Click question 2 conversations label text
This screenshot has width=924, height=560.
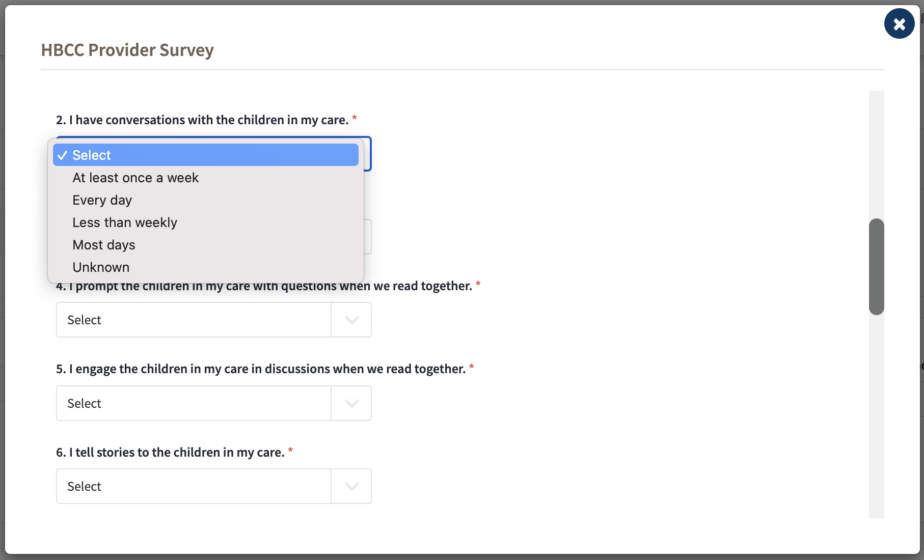tap(202, 120)
